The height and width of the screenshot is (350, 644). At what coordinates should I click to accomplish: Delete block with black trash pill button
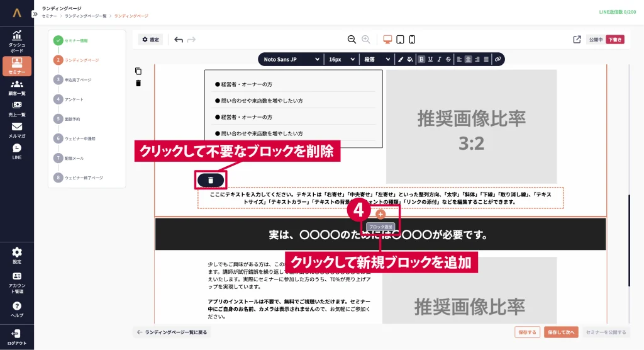point(210,180)
